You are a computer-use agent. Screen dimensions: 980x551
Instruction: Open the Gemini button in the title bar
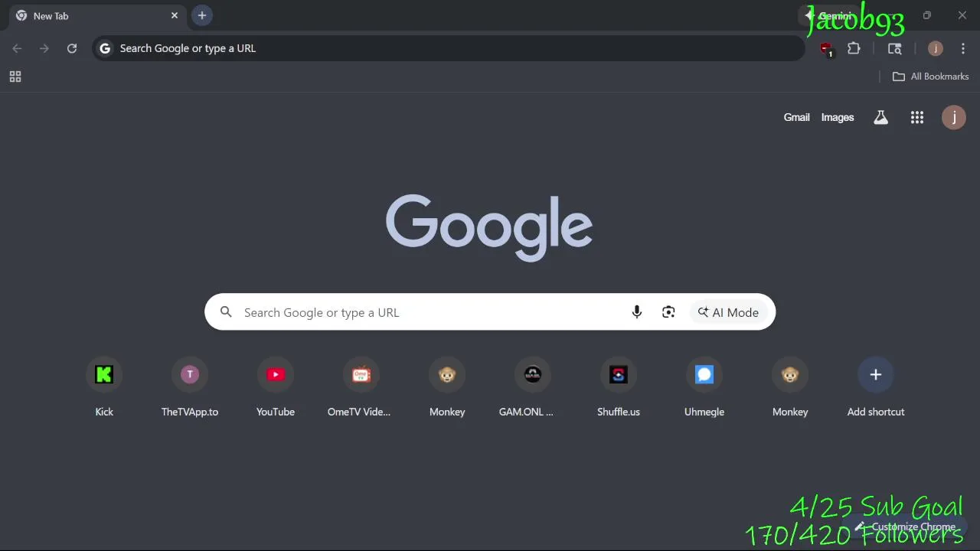click(830, 15)
